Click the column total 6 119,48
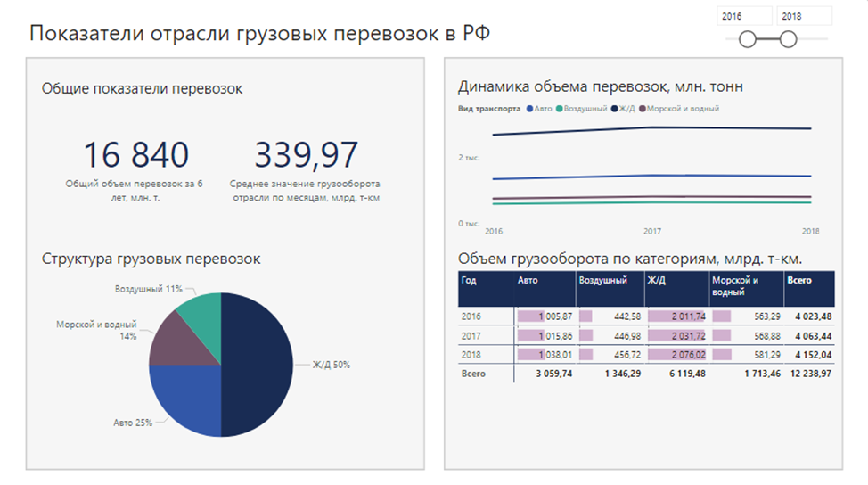The height and width of the screenshot is (485, 868). point(687,374)
